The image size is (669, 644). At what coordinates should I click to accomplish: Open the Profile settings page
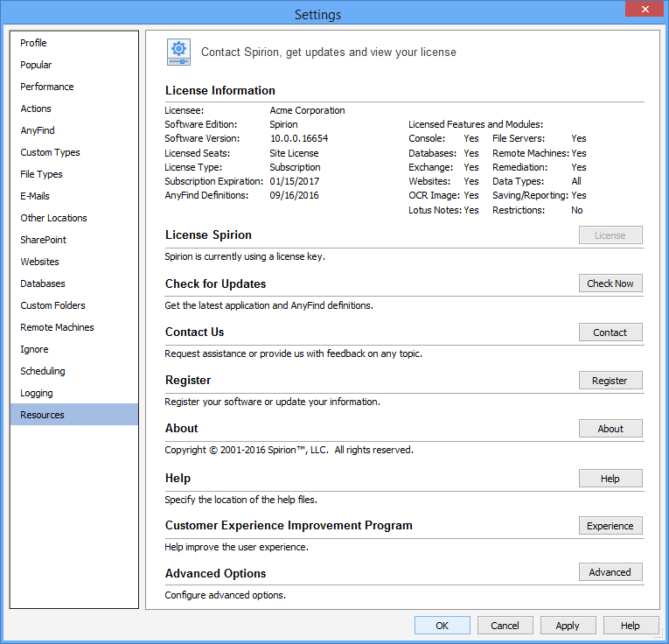34,43
